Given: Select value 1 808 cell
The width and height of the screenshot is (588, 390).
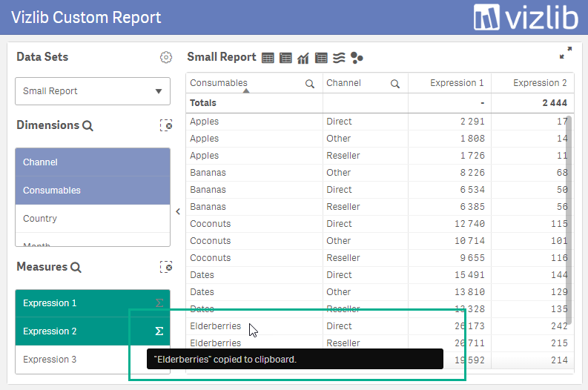Looking at the screenshot, I should [449, 139].
